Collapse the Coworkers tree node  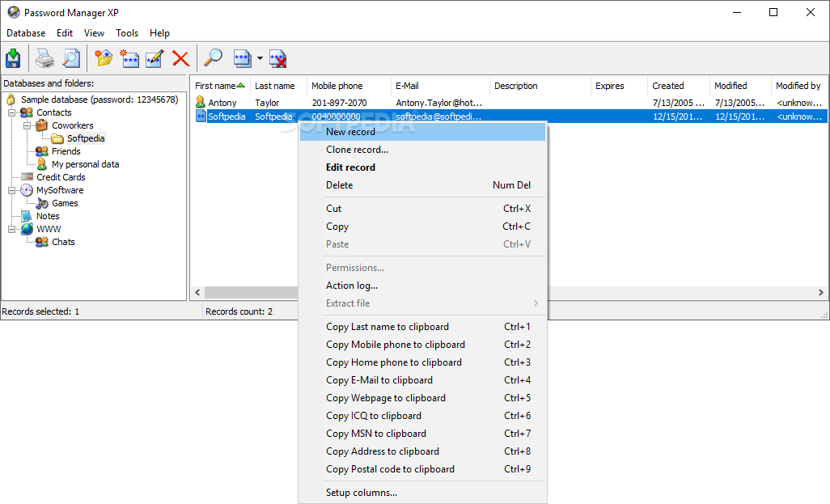[27, 125]
